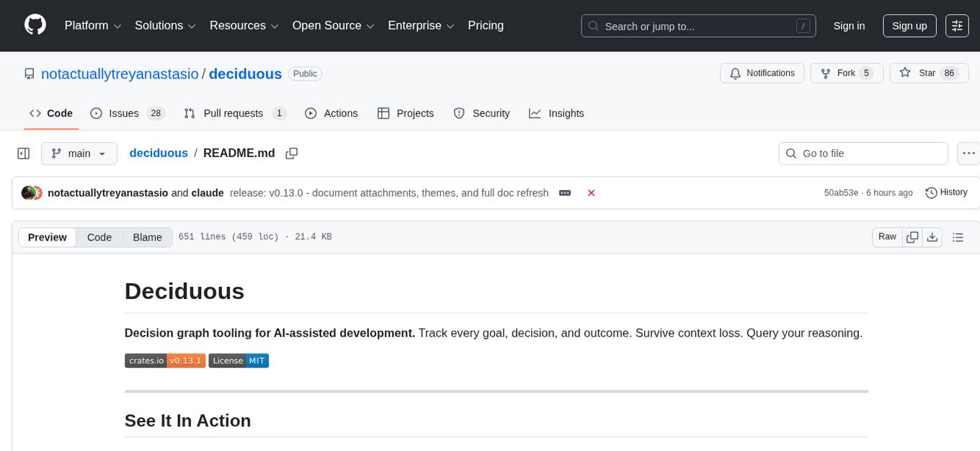Download the raw README file
This screenshot has width=980, height=451.
(x=932, y=237)
